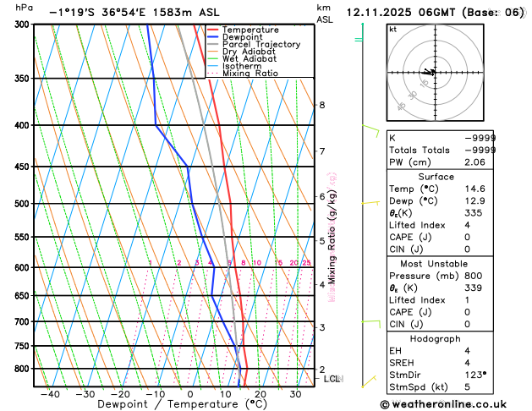Click the date 12.11.2025 06GMT header
This screenshot has width=532, height=411.
click(435, 13)
